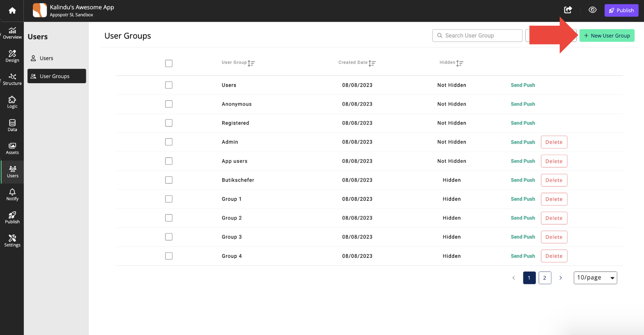Click the purple Publish button
This screenshot has height=335, width=644.
[621, 10]
